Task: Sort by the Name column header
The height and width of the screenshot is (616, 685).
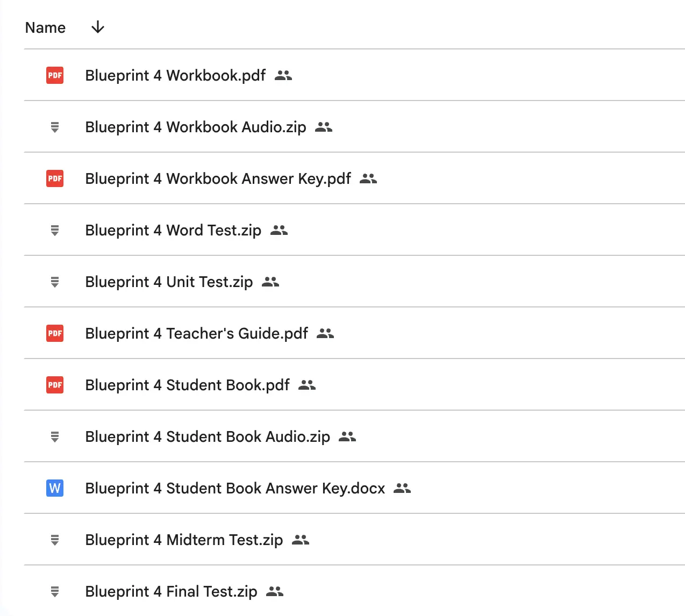Action: click(x=45, y=27)
